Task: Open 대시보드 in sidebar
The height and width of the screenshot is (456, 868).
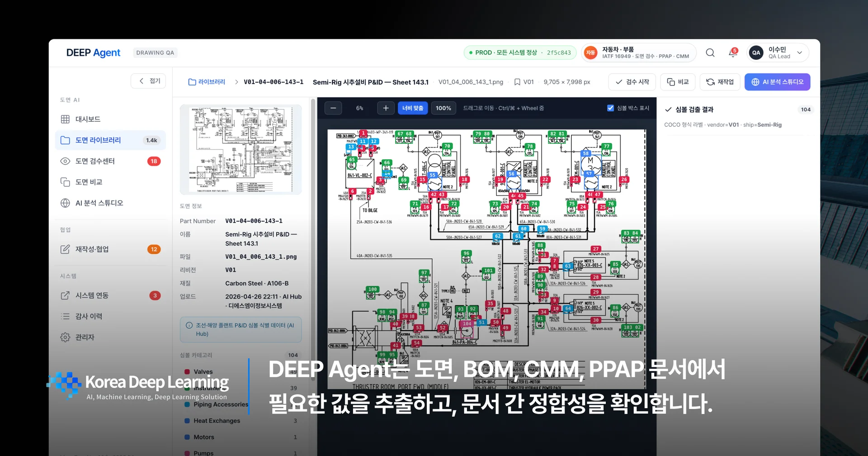Action: (x=110, y=119)
